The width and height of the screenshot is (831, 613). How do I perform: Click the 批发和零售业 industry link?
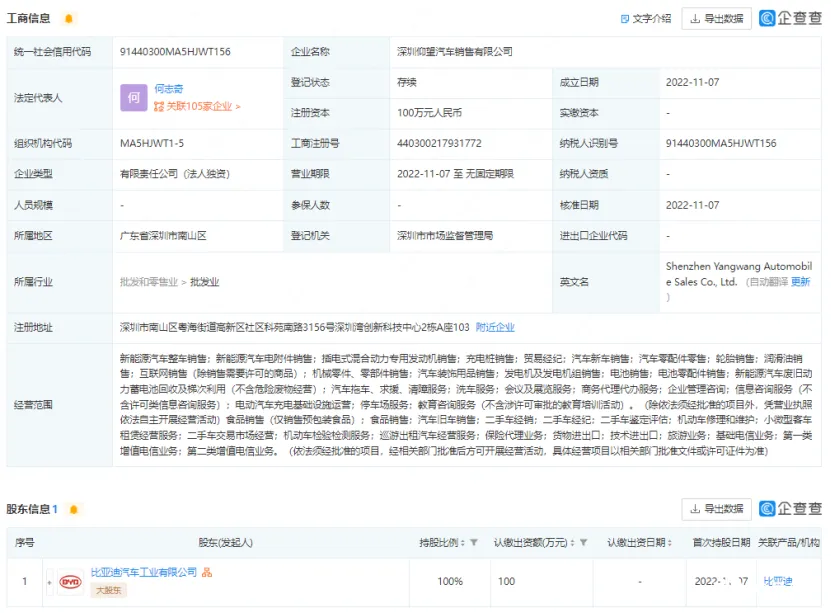point(149,282)
